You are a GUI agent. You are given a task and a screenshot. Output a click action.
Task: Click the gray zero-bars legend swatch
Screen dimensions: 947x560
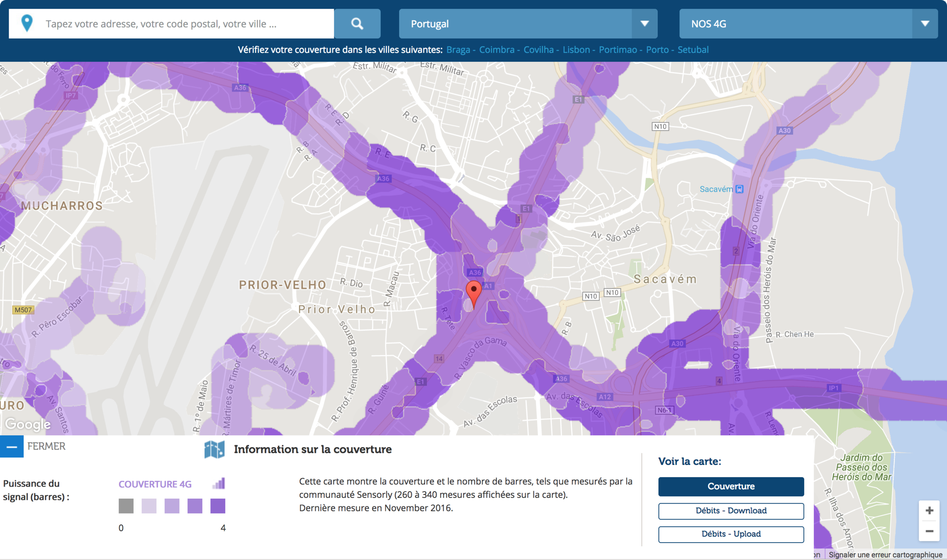(x=126, y=506)
